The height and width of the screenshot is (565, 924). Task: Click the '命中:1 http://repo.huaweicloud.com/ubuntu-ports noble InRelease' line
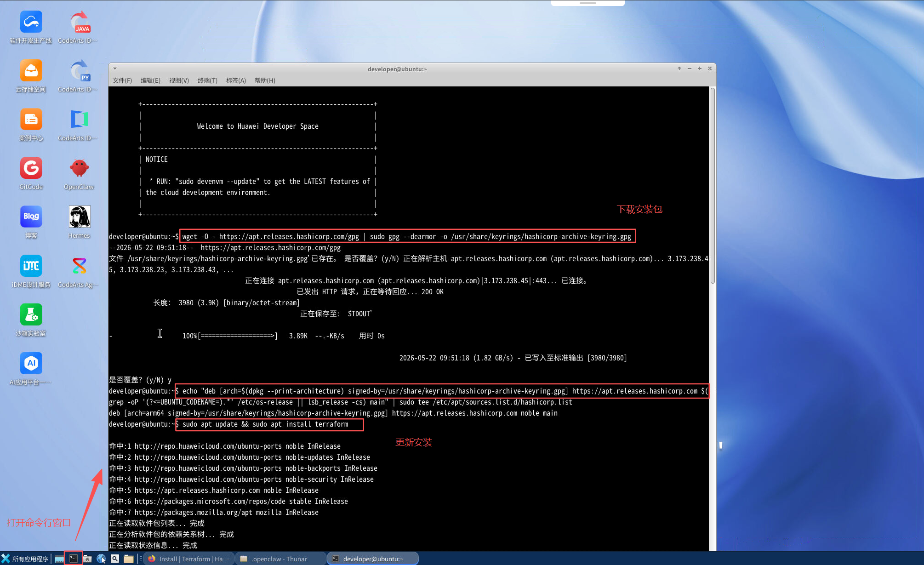pos(225,446)
